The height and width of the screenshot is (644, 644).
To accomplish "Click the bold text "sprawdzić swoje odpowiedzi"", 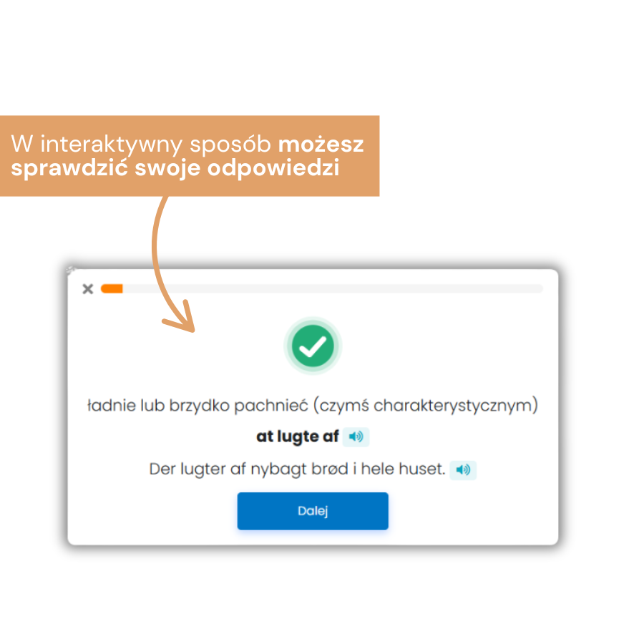I will coord(175,170).
